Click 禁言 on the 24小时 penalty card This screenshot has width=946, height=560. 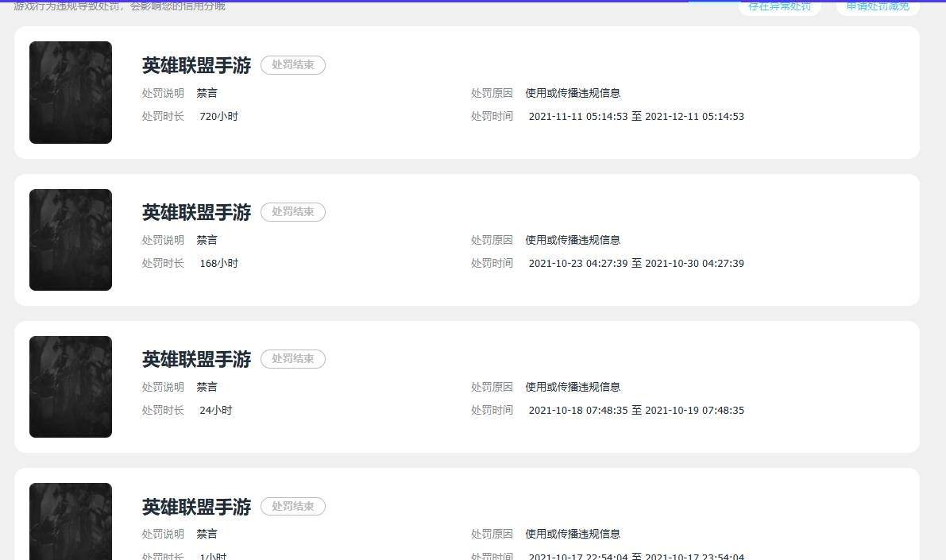coord(207,387)
